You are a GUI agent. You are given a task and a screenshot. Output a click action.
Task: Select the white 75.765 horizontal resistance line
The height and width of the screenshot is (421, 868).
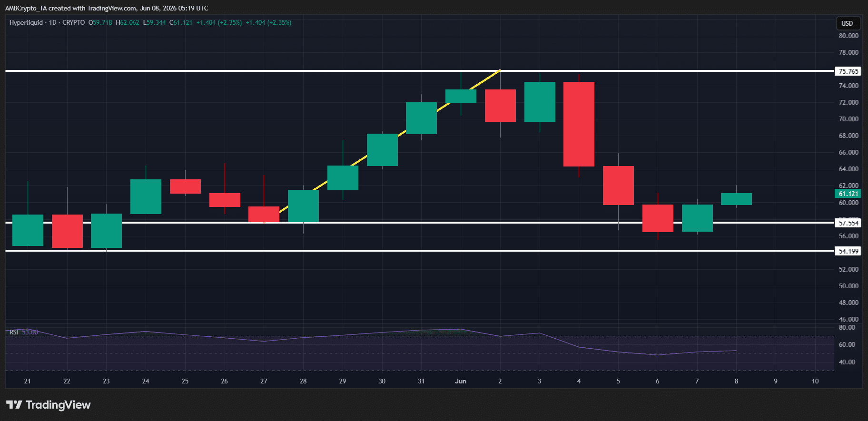tap(420, 71)
